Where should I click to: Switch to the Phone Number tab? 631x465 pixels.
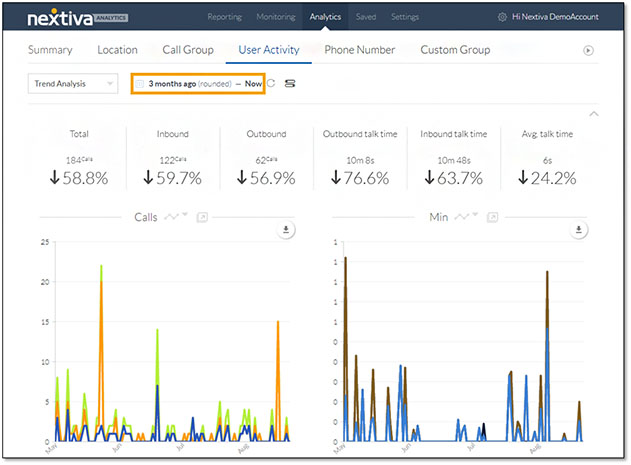360,50
